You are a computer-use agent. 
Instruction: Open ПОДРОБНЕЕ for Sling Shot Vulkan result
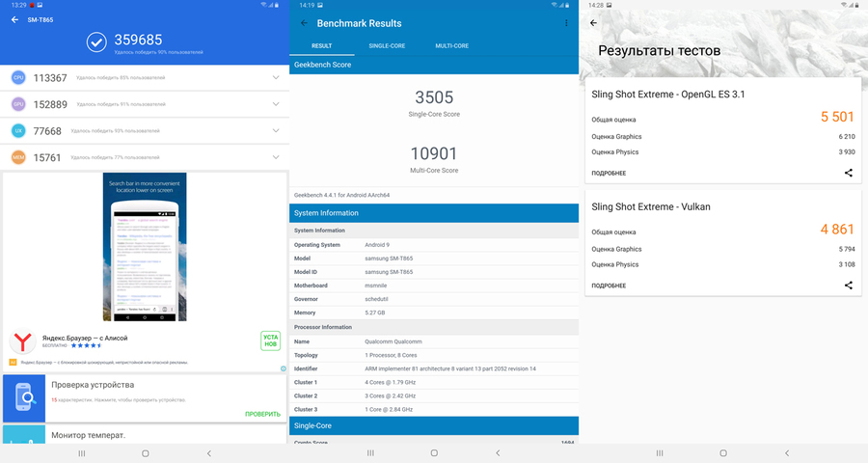(609, 286)
